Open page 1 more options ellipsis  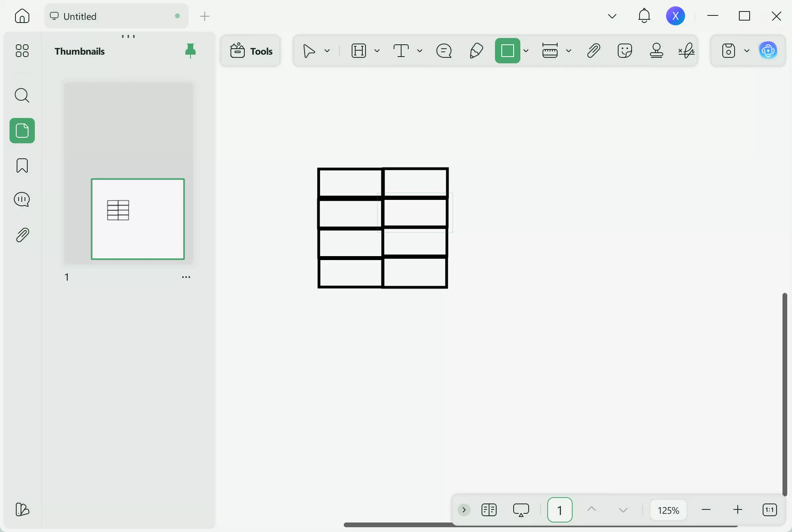coord(186,277)
